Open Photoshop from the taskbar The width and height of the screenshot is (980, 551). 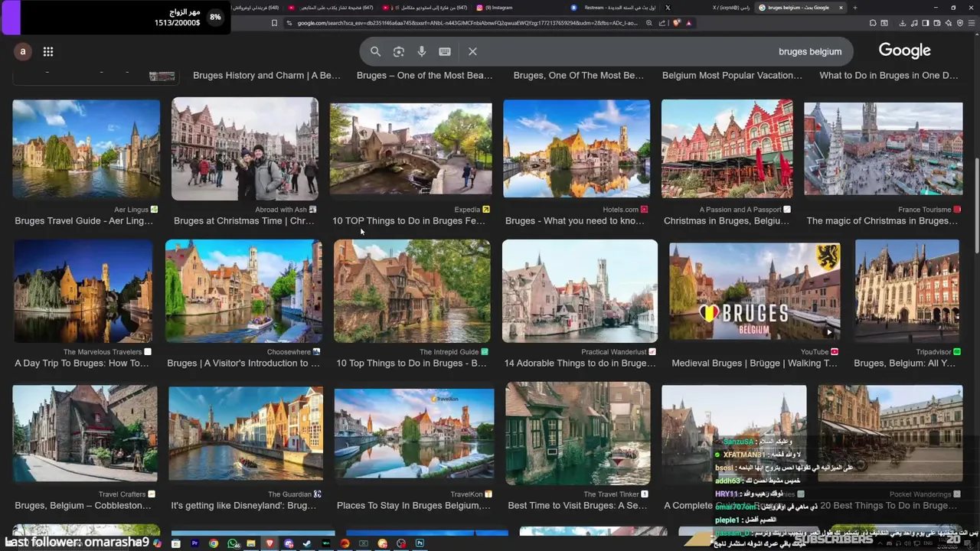[x=420, y=543]
